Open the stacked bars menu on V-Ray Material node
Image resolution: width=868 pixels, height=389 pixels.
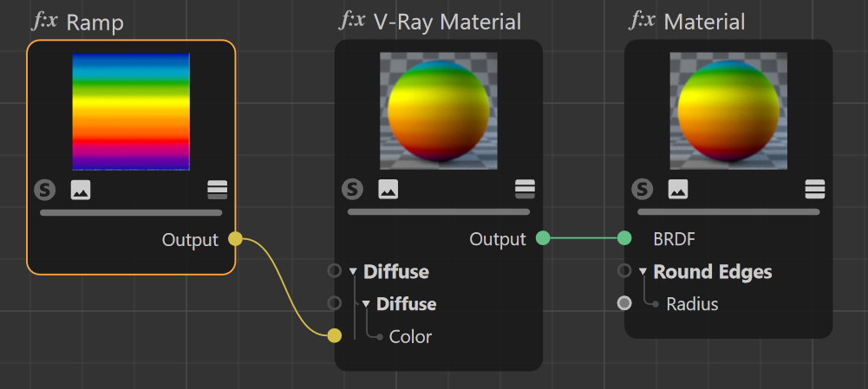pos(525,189)
